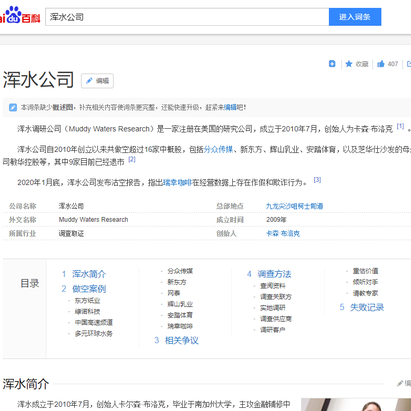Click the blue 进入词条 button
The height and width of the screenshot is (411, 411).
coord(355,17)
